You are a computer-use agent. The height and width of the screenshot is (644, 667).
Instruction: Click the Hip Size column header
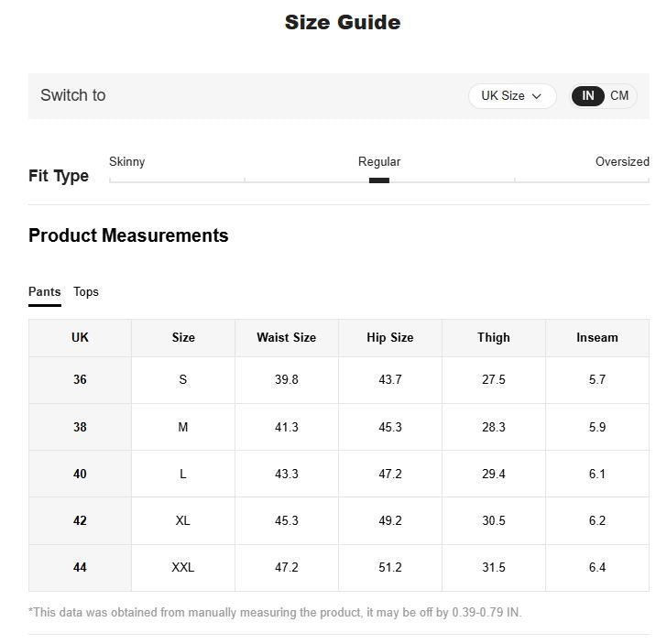(x=390, y=338)
